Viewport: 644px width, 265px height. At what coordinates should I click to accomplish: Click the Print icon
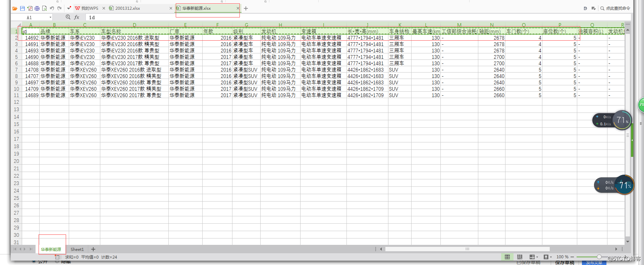click(x=37, y=8)
